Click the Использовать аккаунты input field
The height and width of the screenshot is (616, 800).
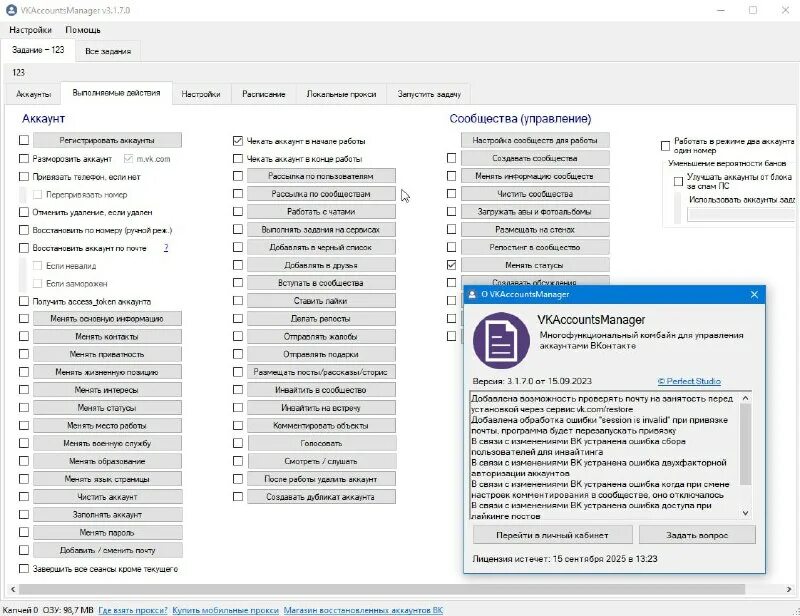click(x=741, y=215)
